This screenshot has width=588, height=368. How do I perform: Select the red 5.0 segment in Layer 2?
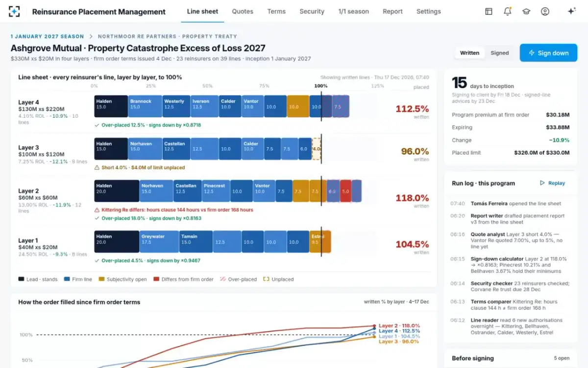coord(345,191)
